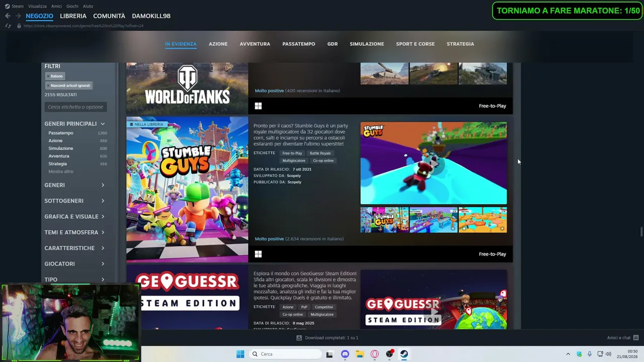Open Discord from the taskbar

click(x=345, y=354)
